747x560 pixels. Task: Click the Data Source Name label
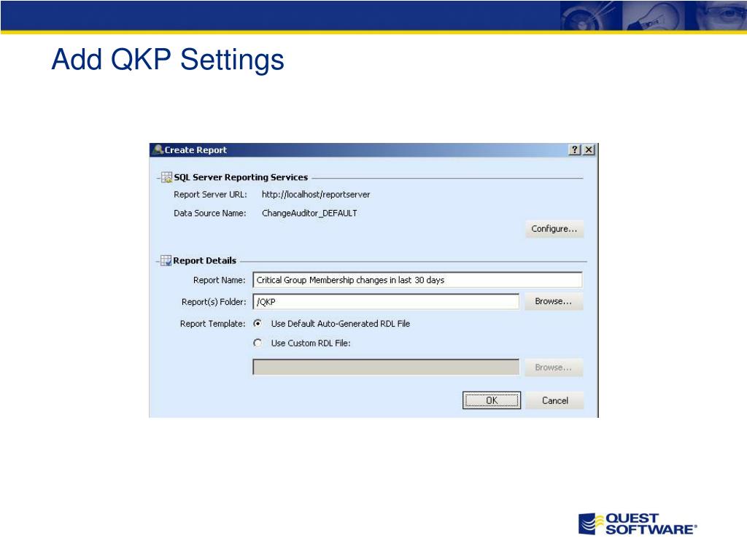click(210, 213)
